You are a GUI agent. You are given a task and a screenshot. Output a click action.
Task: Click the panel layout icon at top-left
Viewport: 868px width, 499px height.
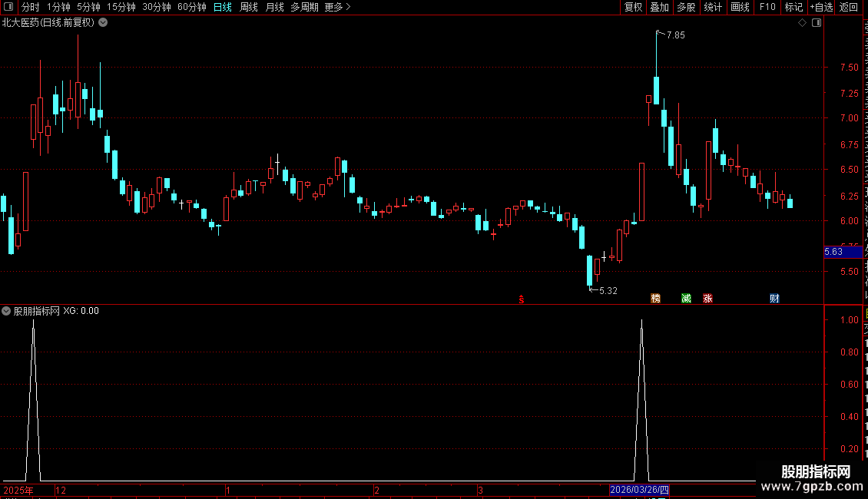tap(8, 7)
